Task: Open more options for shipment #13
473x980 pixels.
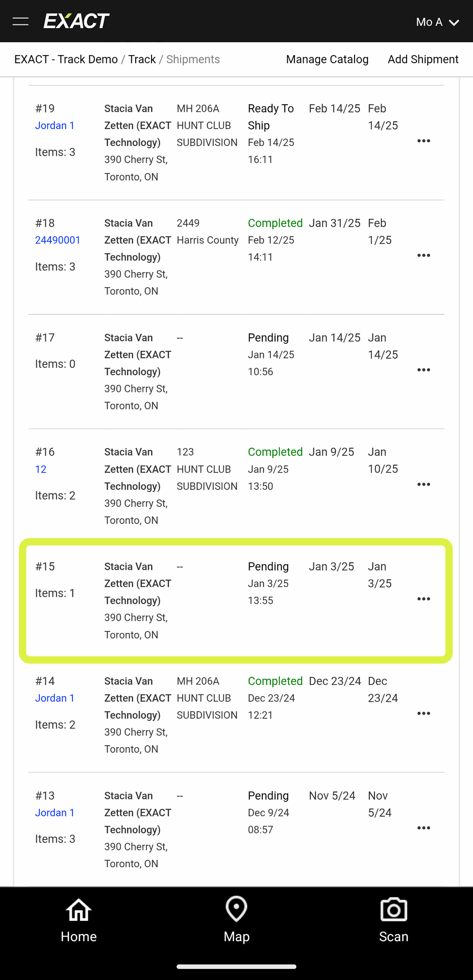Action: pyautogui.click(x=424, y=828)
